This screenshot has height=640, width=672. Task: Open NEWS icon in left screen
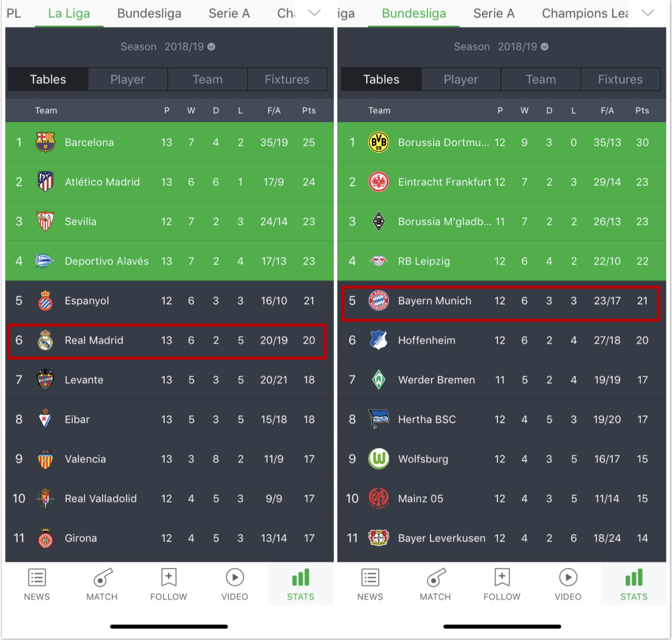click(x=37, y=578)
